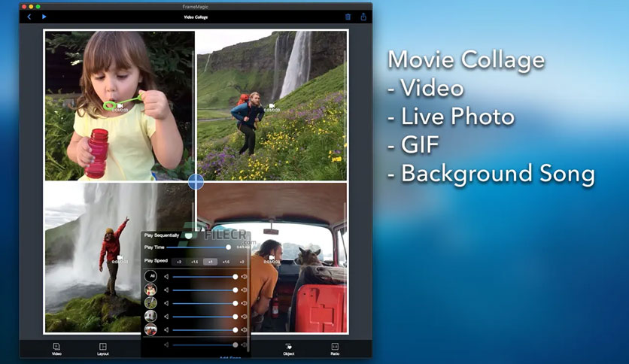Select the leftmost half-speed play option
The height and width of the screenshot is (364, 629).
pyautogui.click(x=179, y=262)
